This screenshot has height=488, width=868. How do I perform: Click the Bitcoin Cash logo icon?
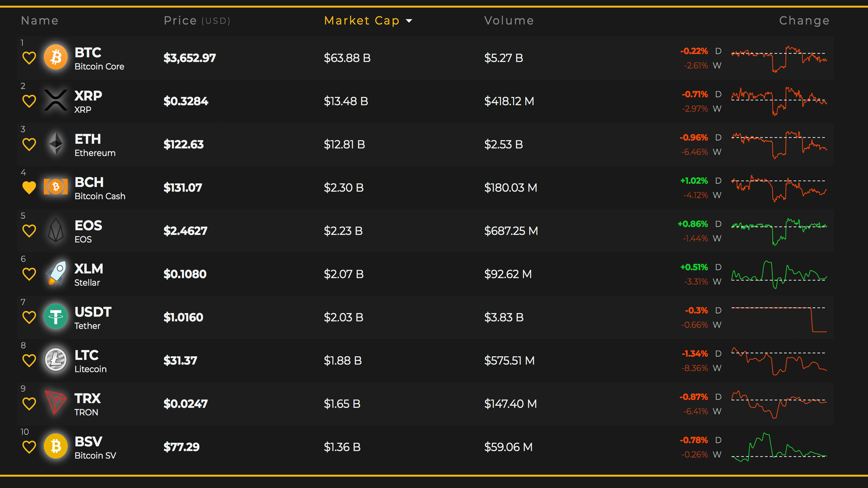coord(56,187)
